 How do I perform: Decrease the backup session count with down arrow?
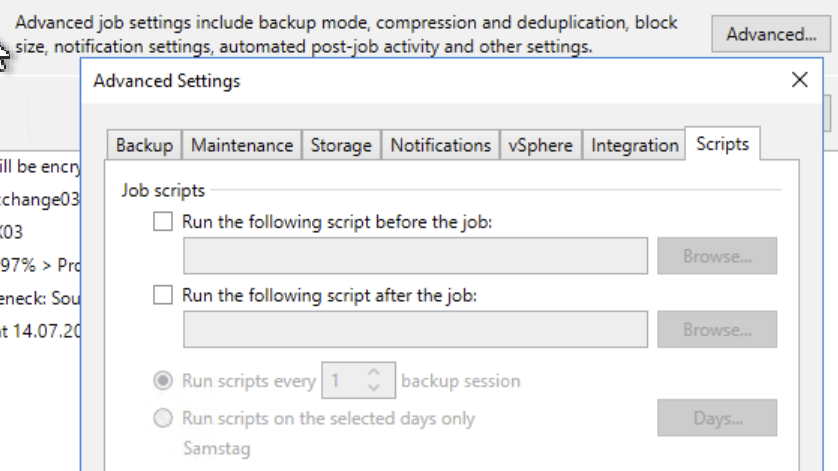pos(374,388)
